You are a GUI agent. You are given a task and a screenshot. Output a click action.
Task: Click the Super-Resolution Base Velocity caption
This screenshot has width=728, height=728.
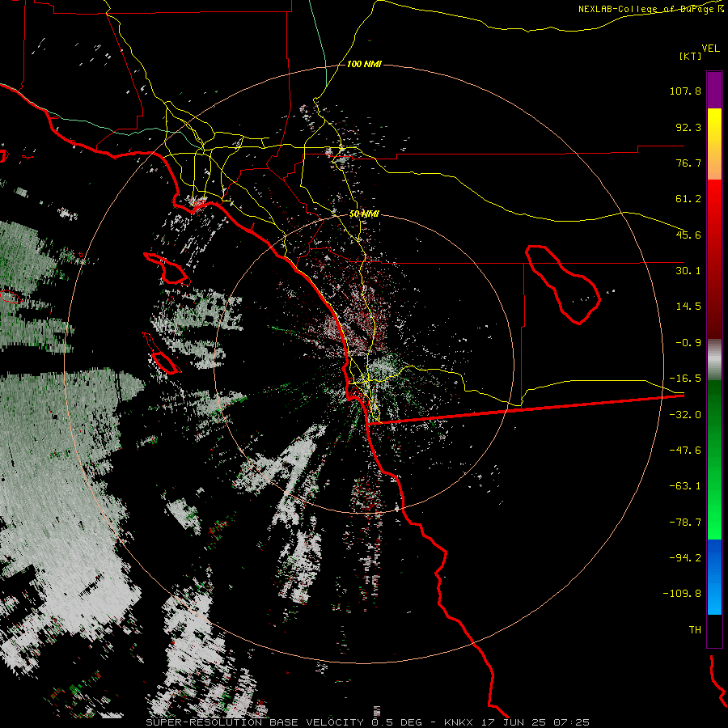(368, 722)
